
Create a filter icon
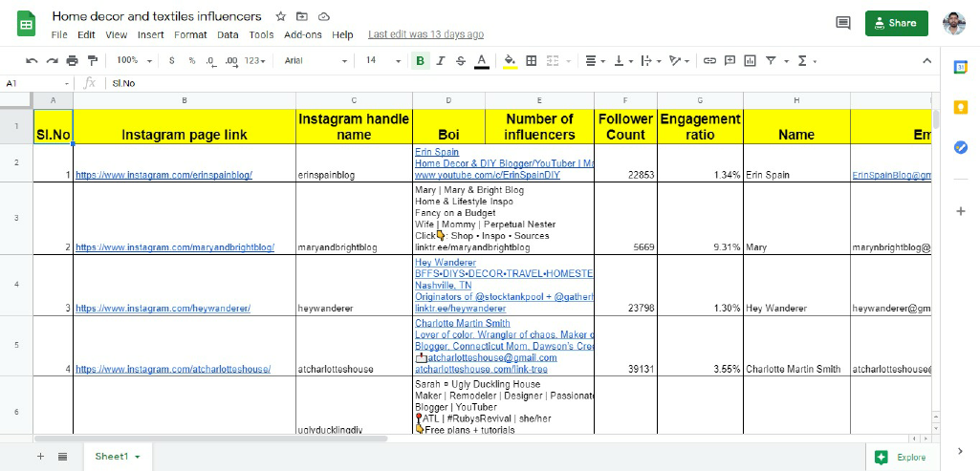tap(771, 60)
